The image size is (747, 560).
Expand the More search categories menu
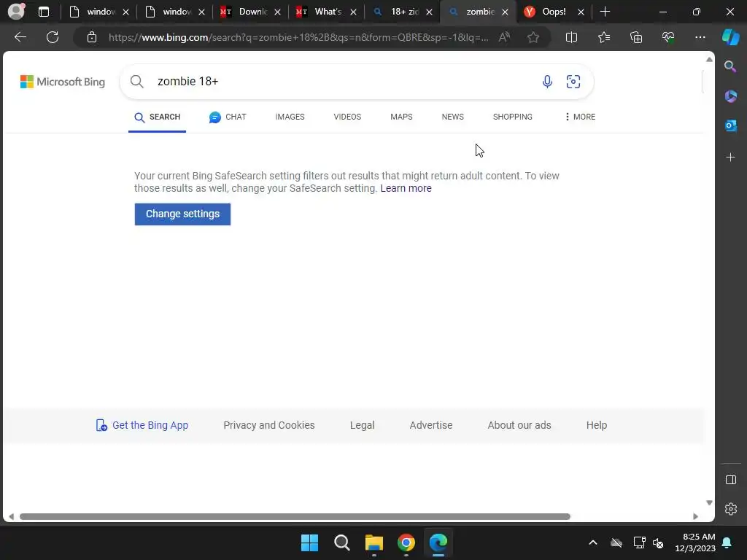tap(580, 117)
